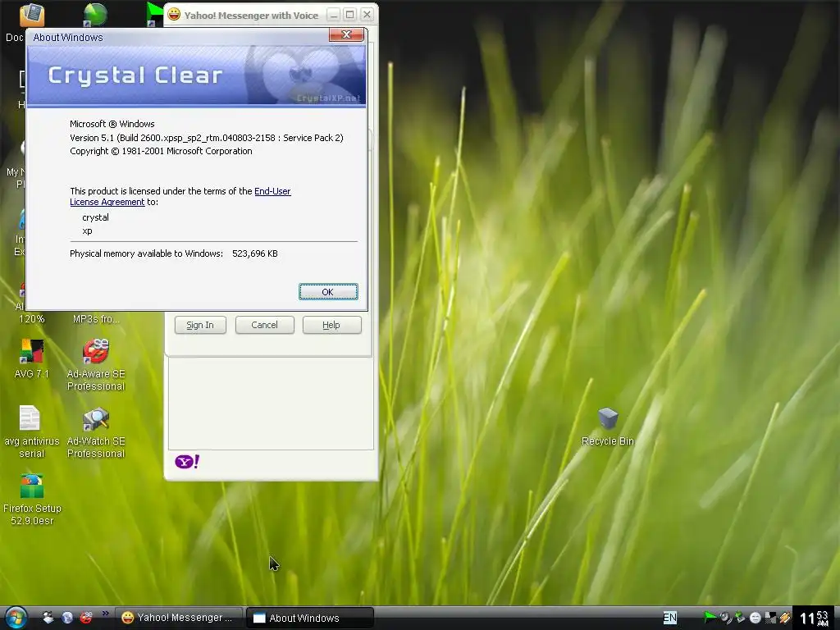Open the Ad-Watch SE Professional shortcut

click(96, 431)
